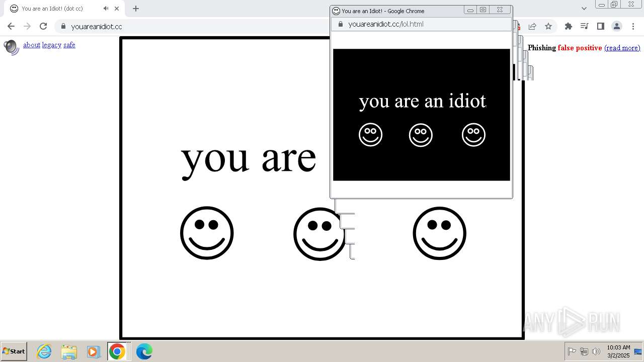
Task: Open Windows Start menu
Action: pyautogui.click(x=14, y=351)
